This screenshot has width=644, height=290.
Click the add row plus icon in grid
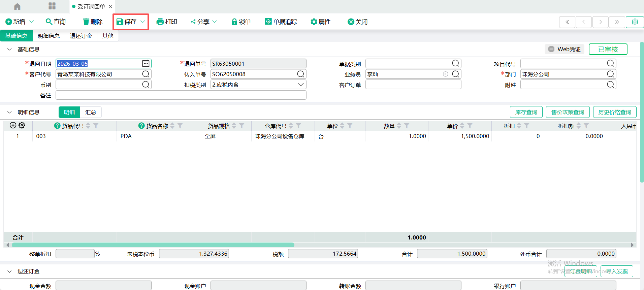13,125
